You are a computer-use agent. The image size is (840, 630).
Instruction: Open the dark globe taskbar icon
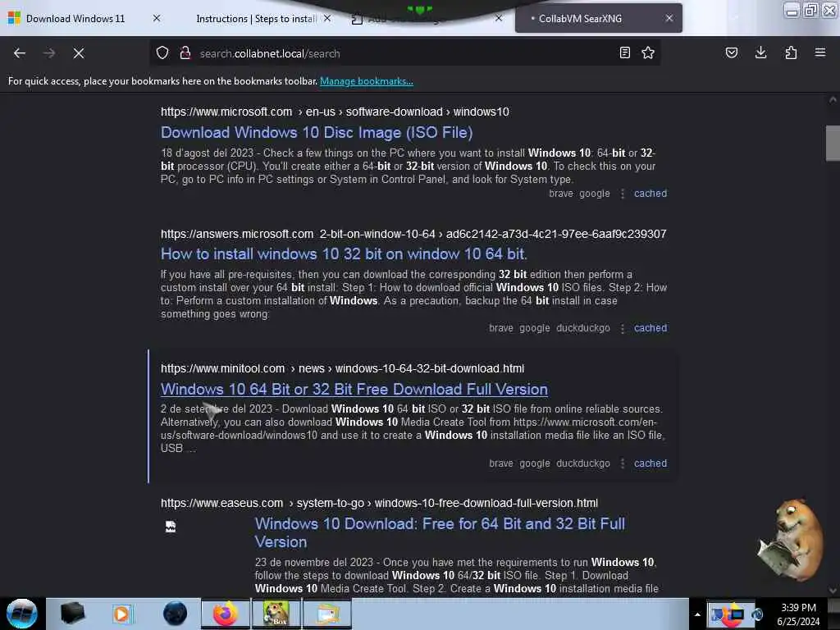pyautogui.click(x=175, y=614)
